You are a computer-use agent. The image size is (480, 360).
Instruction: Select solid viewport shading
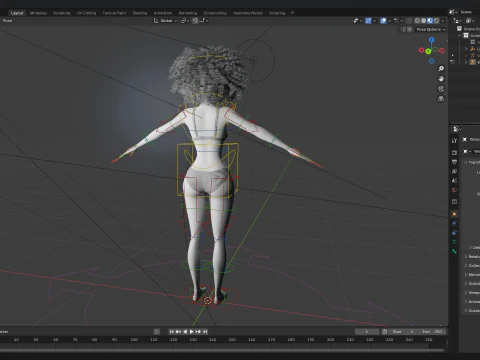423,21
